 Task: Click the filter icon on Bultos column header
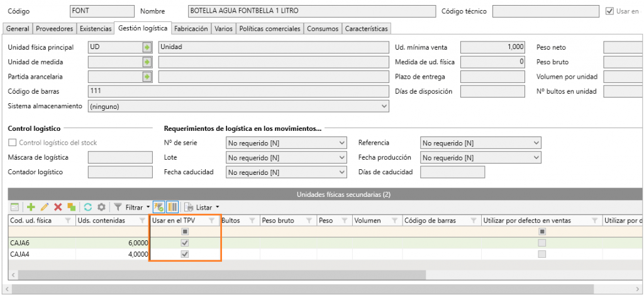click(x=252, y=221)
